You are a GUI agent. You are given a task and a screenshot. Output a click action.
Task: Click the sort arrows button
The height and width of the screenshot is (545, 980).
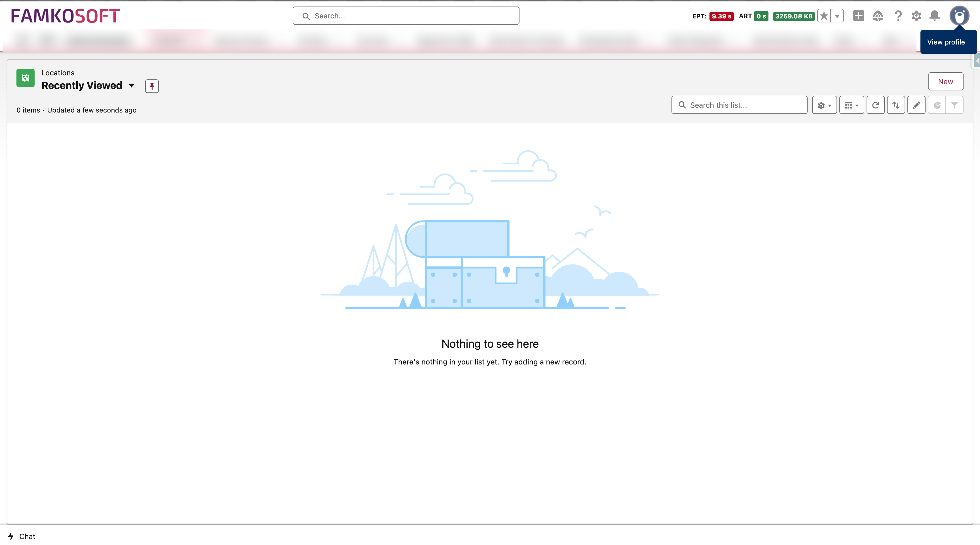coord(896,105)
